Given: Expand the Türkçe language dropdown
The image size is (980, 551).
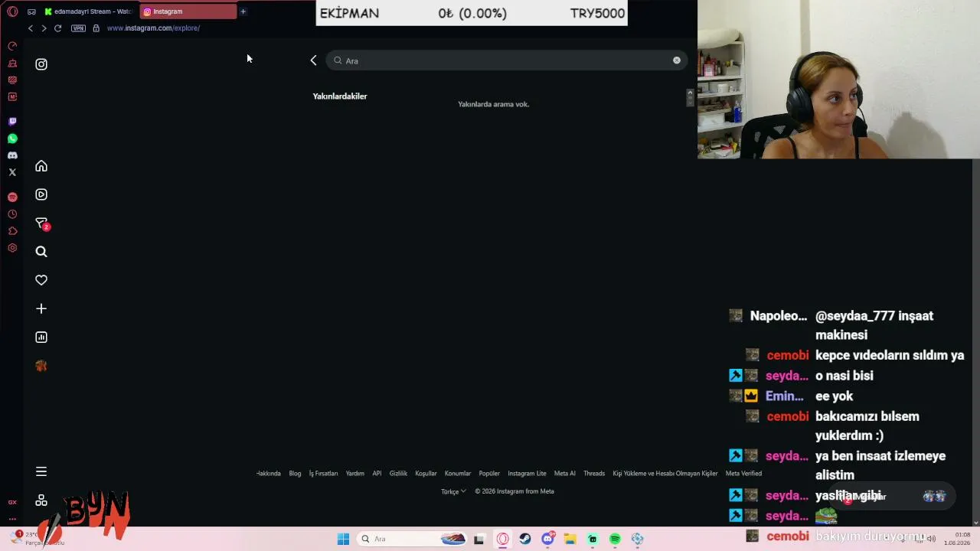Looking at the screenshot, I should click(x=453, y=491).
